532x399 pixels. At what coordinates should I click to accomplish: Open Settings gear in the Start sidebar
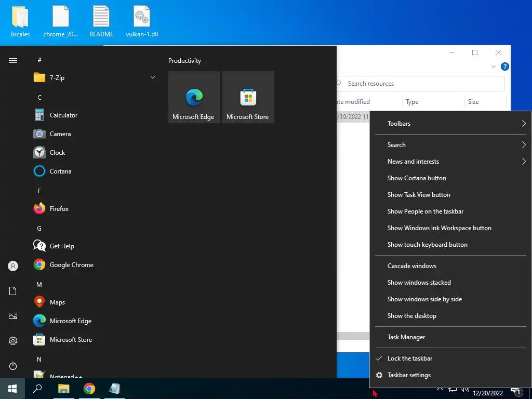pos(13,341)
